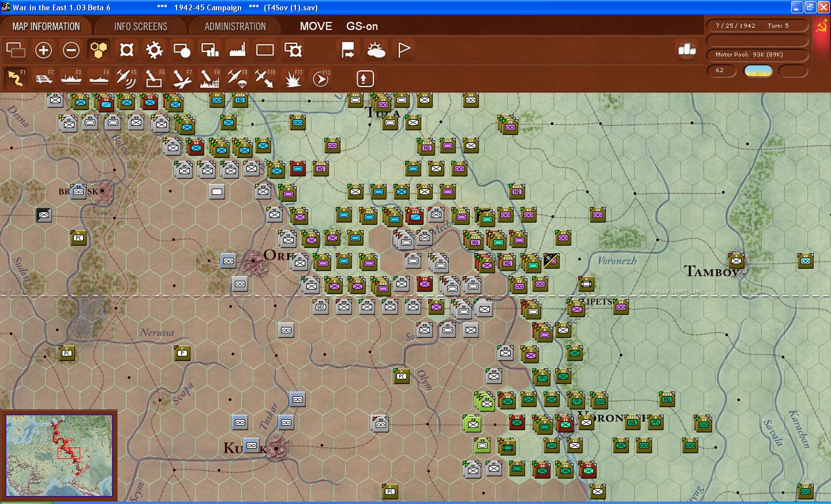Image resolution: width=831 pixels, height=504 pixels.
Task: Open the ADMINISTRATION tab
Action: pyautogui.click(x=235, y=27)
